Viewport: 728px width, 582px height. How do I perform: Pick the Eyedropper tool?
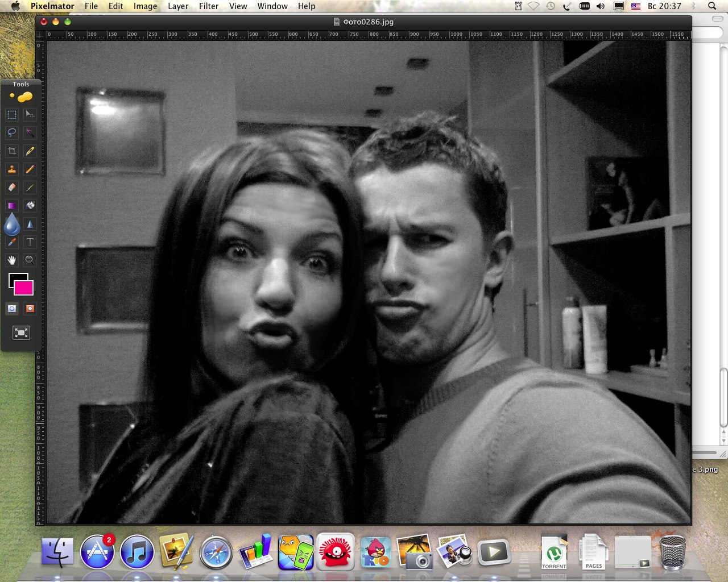pos(12,242)
